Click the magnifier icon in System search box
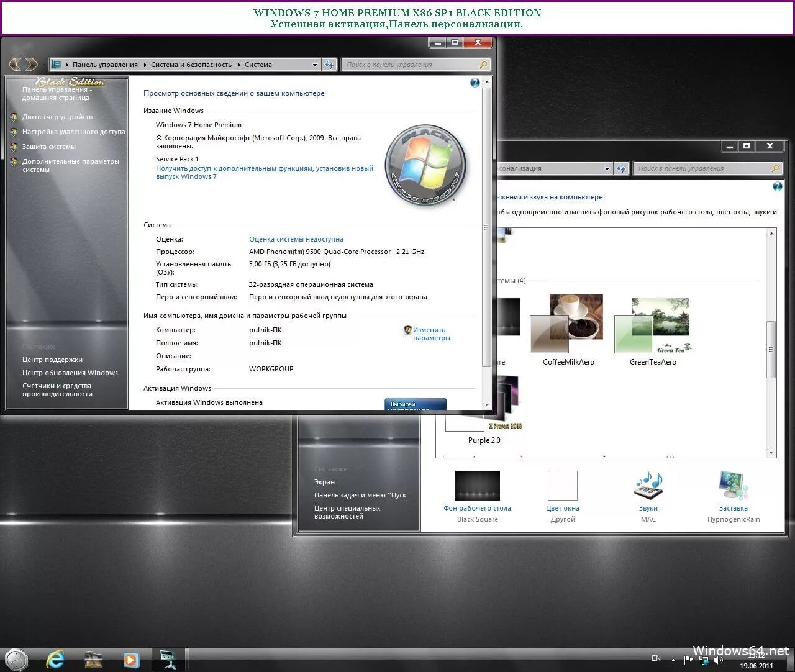Screen dimensions: 795x672 click(483, 65)
